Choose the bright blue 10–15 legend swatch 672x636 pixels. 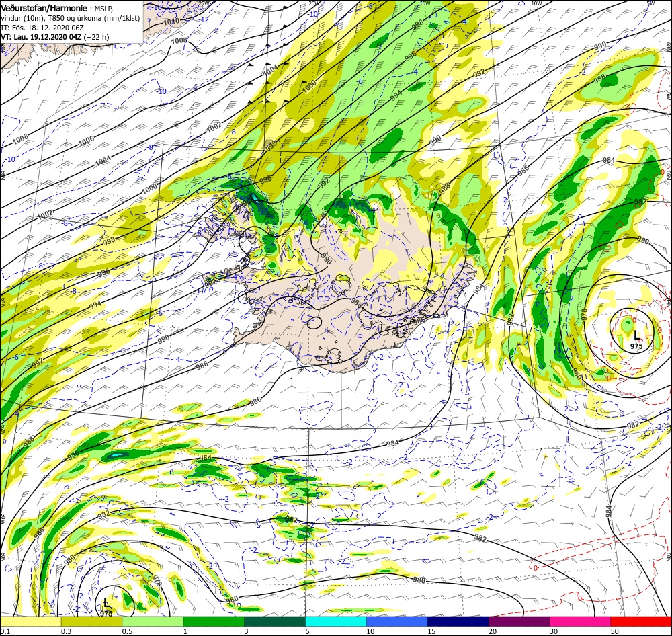pos(397,621)
